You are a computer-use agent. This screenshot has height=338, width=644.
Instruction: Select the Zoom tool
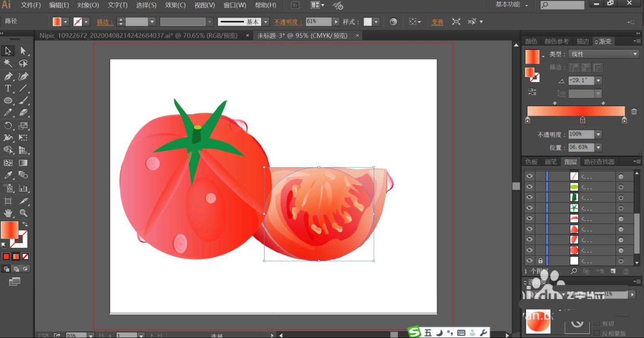pyautogui.click(x=23, y=213)
